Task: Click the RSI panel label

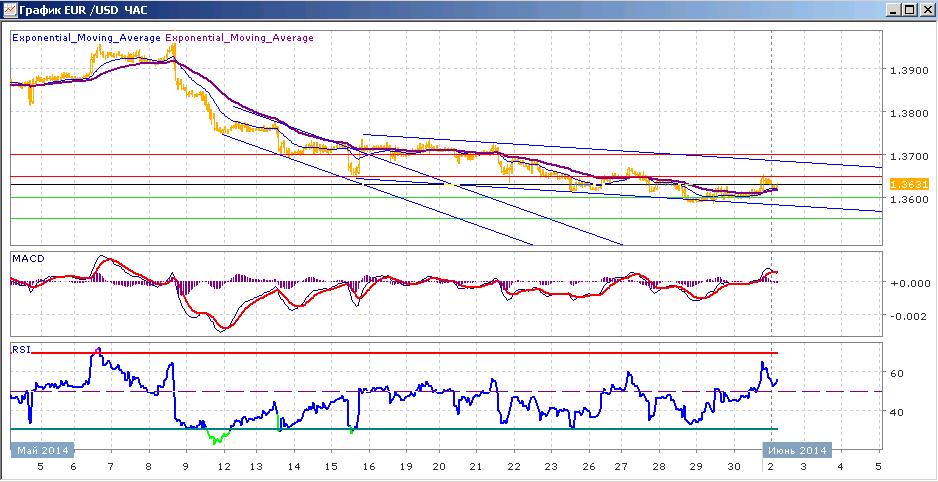Action: point(20,349)
